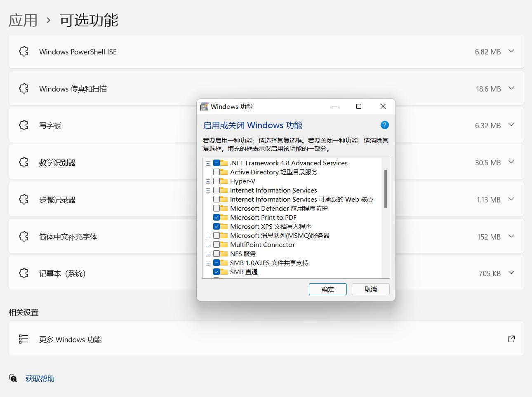Click the 简体中文补充字体 feature icon
The height and width of the screenshot is (397, 532).
[x=24, y=236]
